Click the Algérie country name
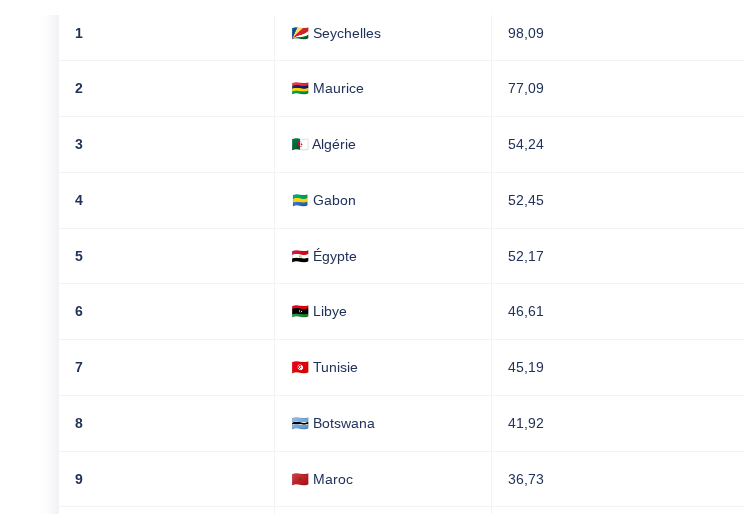 pyautogui.click(x=334, y=144)
